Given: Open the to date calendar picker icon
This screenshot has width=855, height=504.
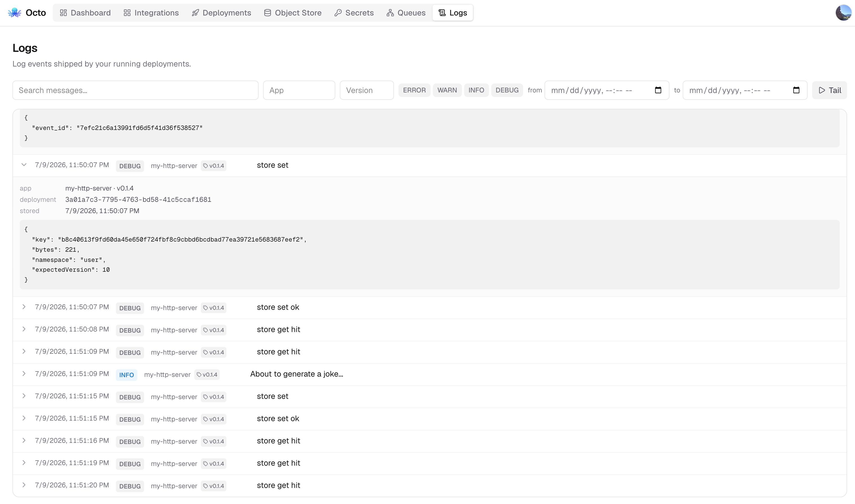Looking at the screenshot, I should 796,90.
